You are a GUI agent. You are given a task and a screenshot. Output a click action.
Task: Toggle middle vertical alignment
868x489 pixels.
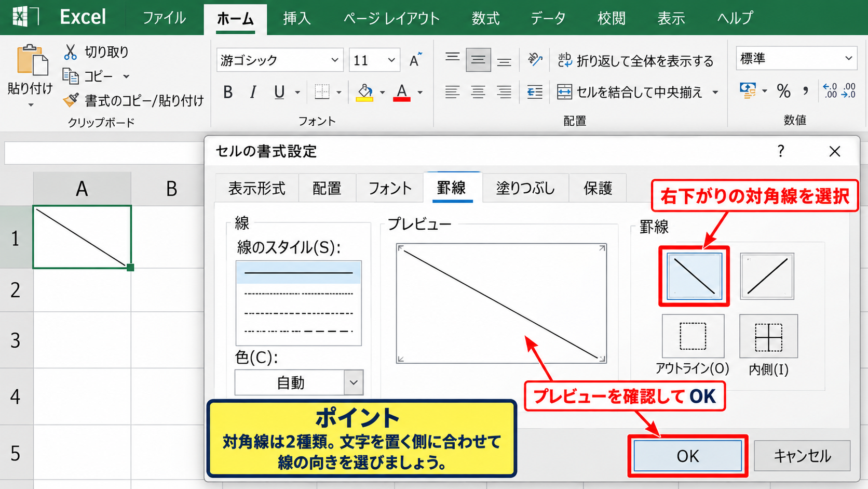tap(478, 60)
